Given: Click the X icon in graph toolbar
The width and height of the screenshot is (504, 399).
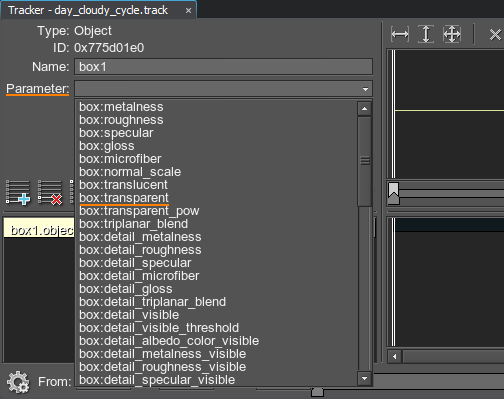Looking at the screenshot, I should tap(495, 34).
